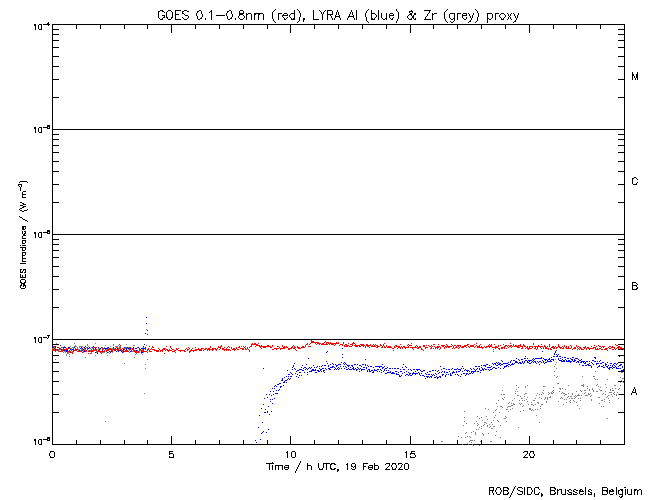Click the x-axis tick label 5

[x=171, y=453]
